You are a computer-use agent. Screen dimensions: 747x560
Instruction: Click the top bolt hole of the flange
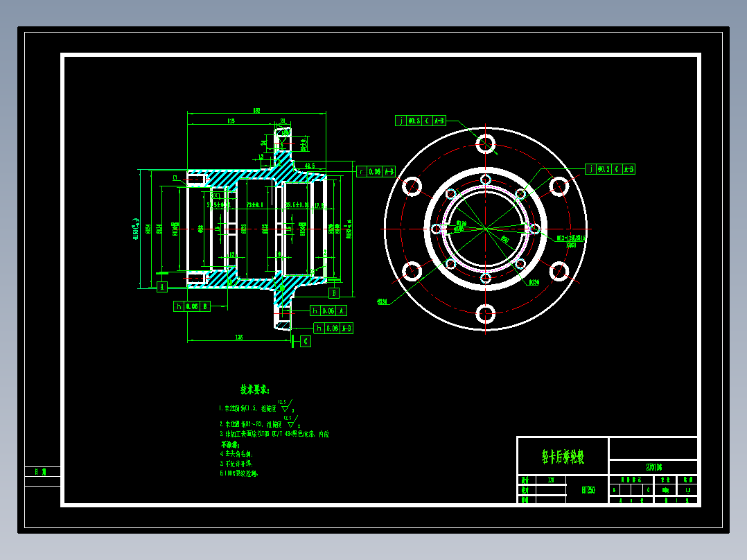486,144
